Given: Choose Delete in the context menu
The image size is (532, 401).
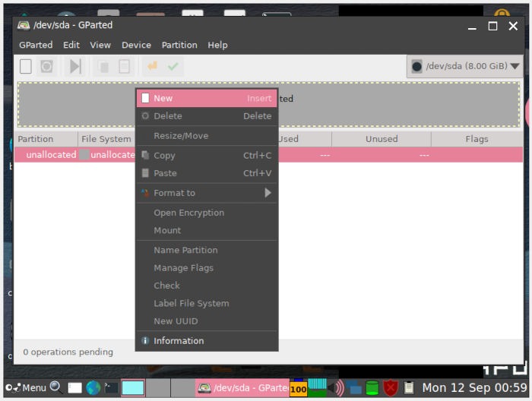Looking at the screenshot, I should point(207,116).
